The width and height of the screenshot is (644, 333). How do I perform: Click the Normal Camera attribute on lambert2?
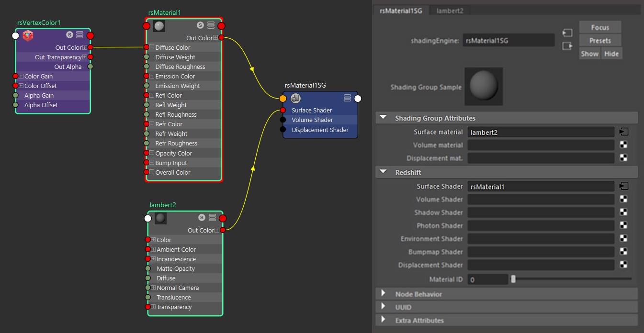tap(178, 288)
